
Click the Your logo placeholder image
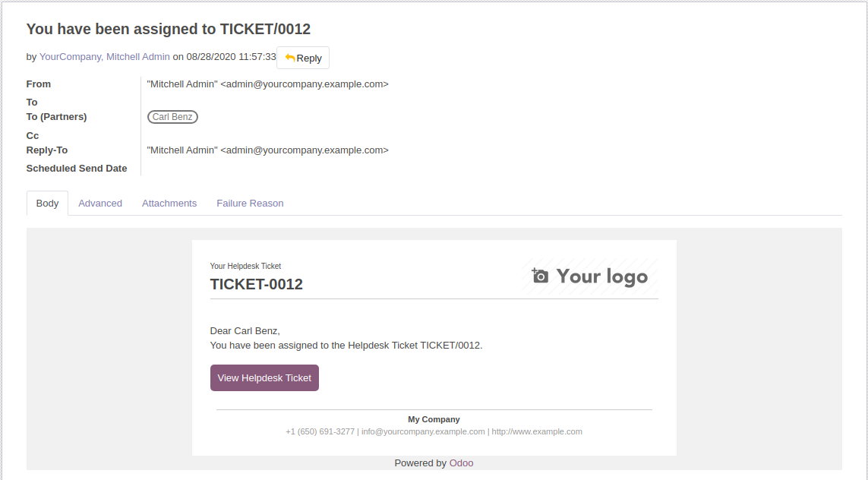click(590, 276)
